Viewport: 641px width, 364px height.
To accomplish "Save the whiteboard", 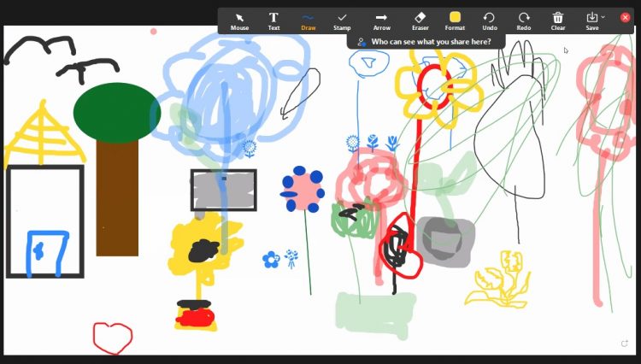I will pos(591,21).
